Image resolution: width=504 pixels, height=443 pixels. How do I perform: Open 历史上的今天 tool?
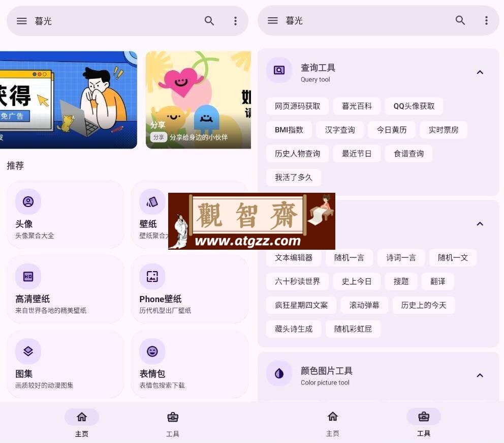click(x=424, y=305)
